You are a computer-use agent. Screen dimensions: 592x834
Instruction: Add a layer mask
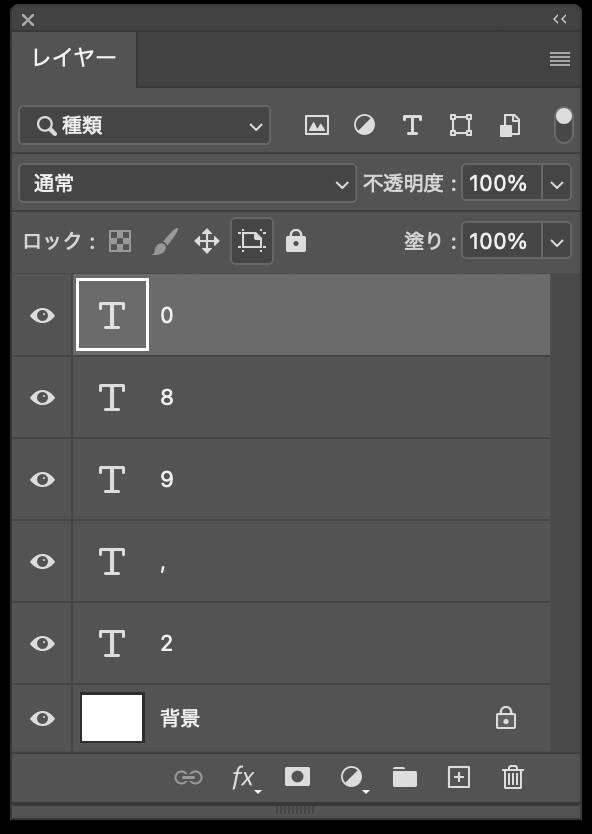click(296, 777)
